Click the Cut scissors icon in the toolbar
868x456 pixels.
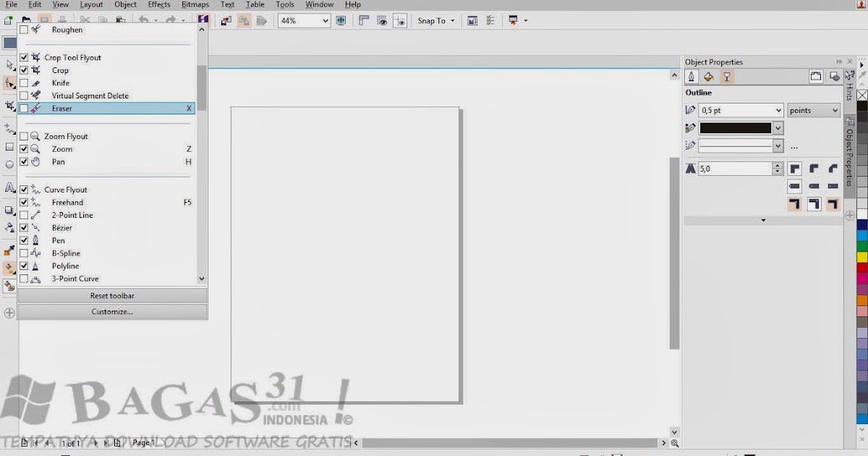tap(85, 21)
